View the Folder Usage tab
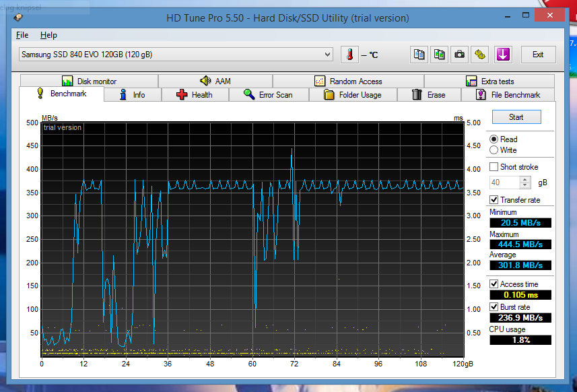 click(x=353, y=94)
